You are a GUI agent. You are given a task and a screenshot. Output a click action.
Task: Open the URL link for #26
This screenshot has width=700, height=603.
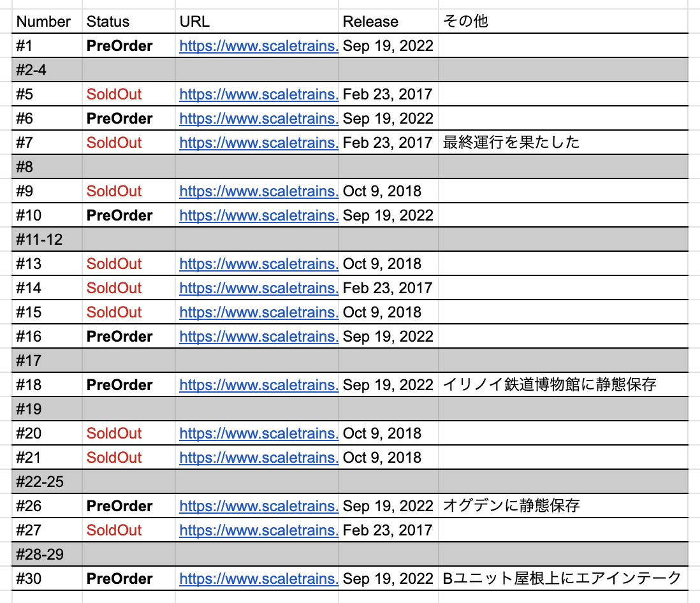coord(258,506)
